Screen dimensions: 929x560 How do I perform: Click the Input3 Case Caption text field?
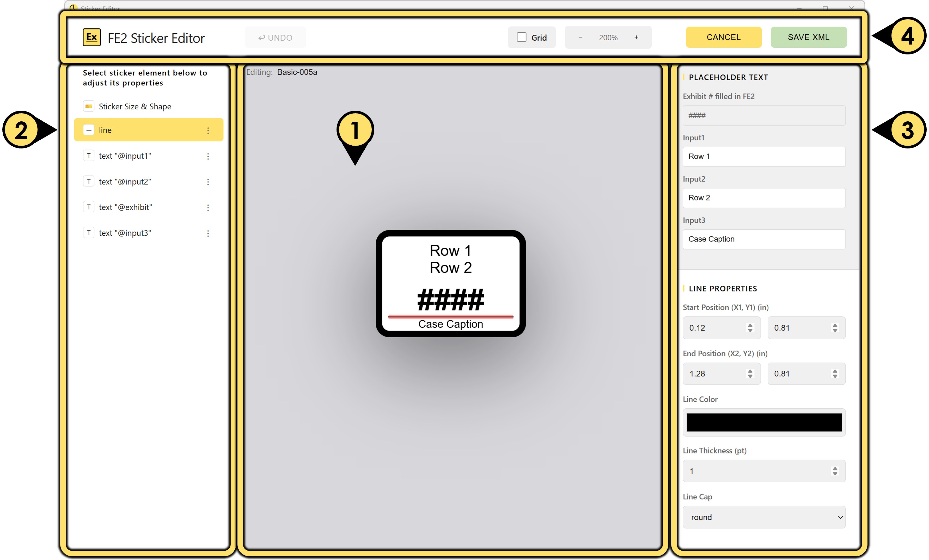click(764, 239)
